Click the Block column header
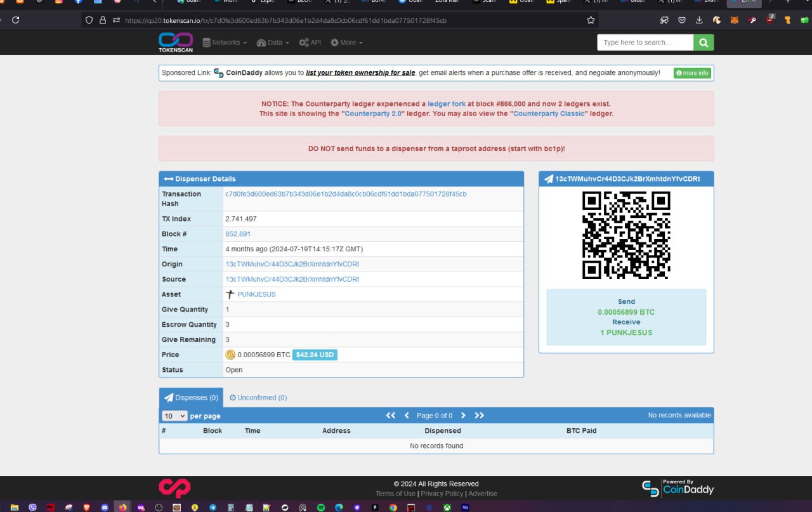This screenshot has height=512, width=812. click(x=213, y=431)
